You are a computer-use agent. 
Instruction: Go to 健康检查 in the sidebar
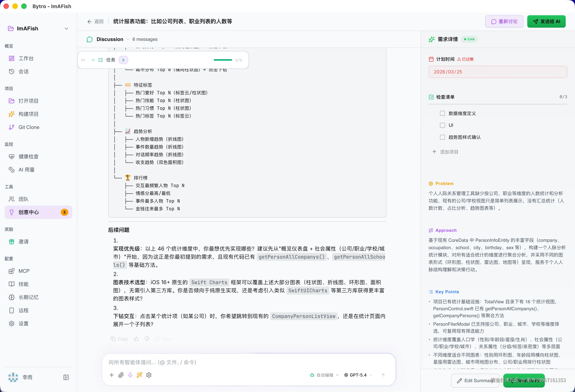[x=28, y=156]
